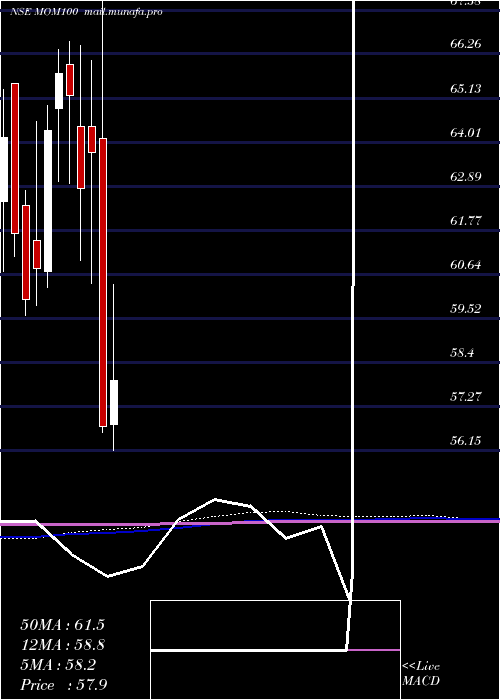Click the Live MACD label
Screen dimensions: 500x700
(421, 674)
